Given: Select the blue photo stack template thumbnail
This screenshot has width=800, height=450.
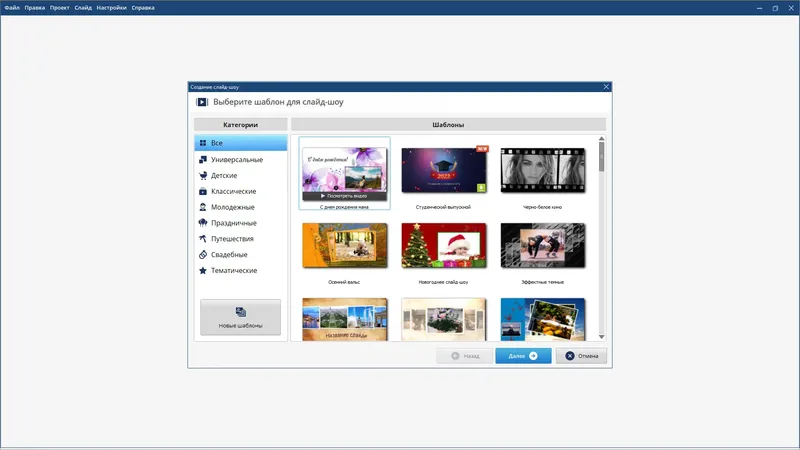Looking at the screenshot, I should [x=543, y=319].
